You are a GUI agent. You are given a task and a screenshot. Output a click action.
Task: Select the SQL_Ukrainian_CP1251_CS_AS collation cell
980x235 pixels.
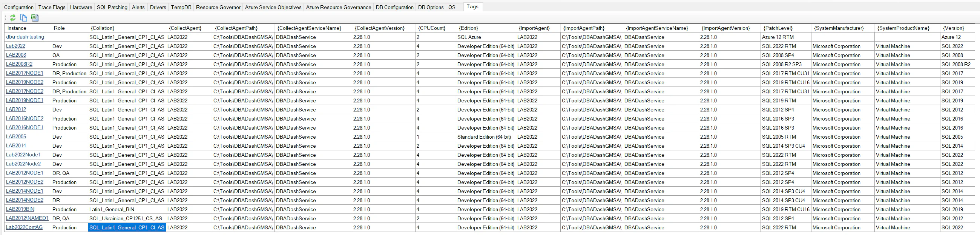(x=127, y=219)
